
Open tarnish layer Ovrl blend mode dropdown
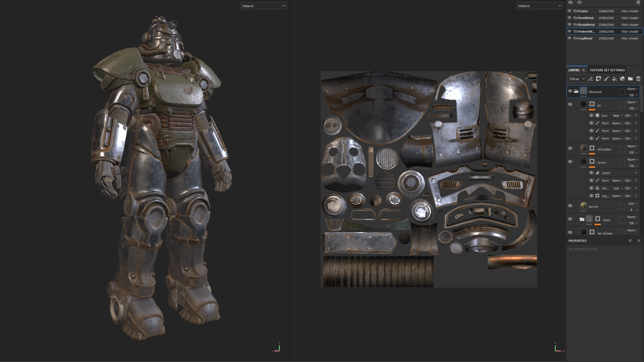point(633,204)
